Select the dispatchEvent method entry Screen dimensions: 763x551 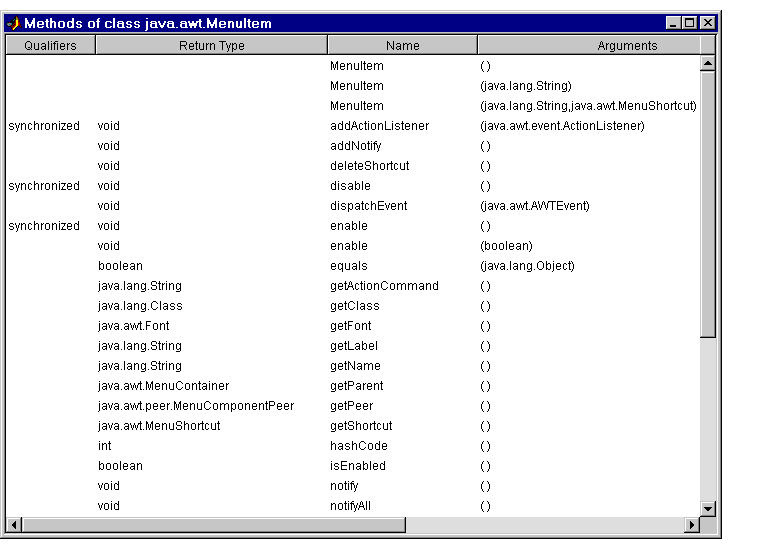click(368, 206)
